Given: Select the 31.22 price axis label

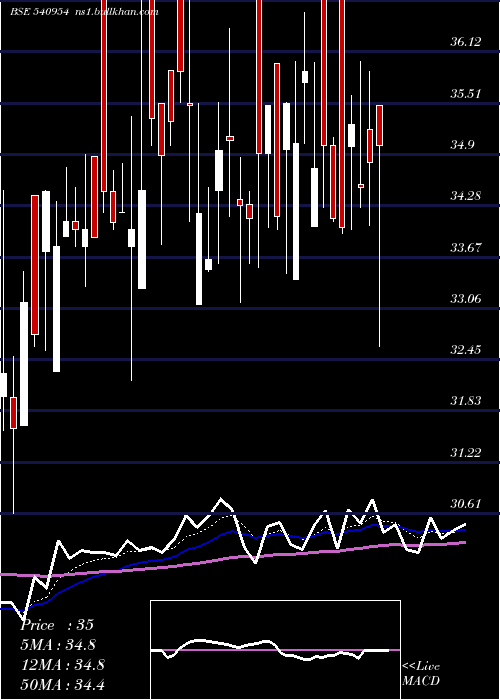Looking at the screenshot, I should [466, 453].
